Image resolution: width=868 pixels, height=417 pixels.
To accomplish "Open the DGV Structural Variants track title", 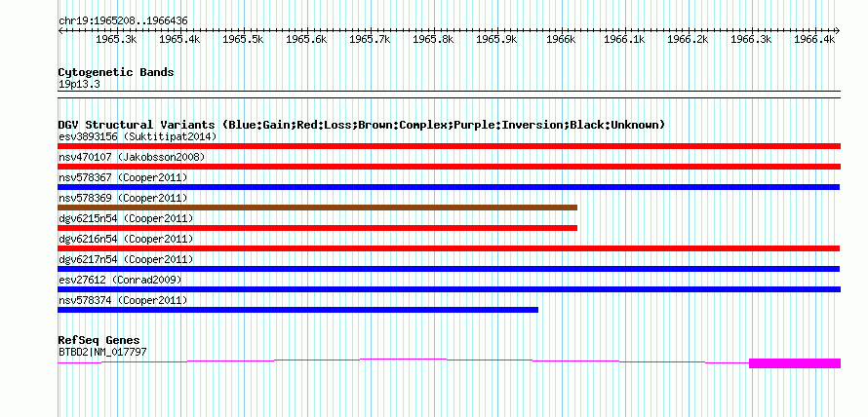I will click(x=361, y=125).
